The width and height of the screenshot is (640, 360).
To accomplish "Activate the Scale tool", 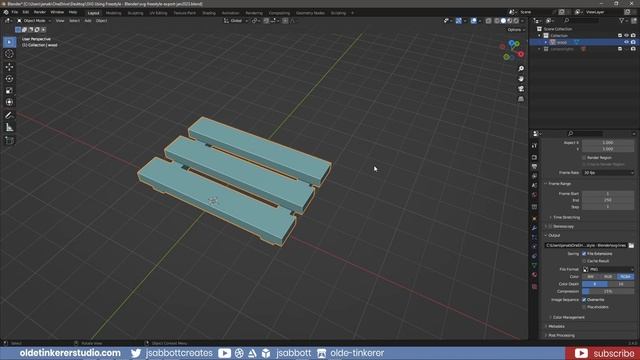I will [x=9, y=90].
